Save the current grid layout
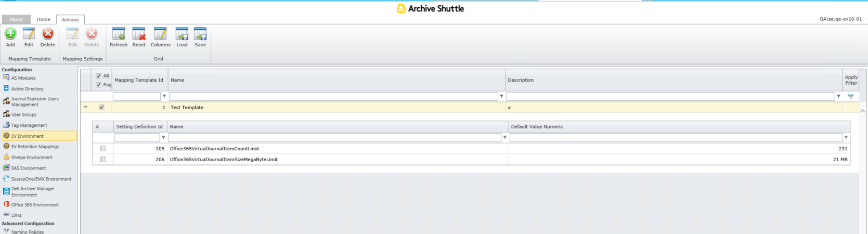The image size is (868, 234). (200, 34)
